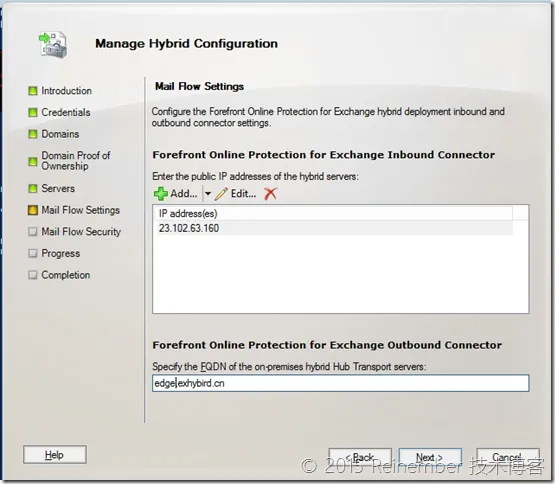Select the Completion wizard step

click(x=65, y=275)
